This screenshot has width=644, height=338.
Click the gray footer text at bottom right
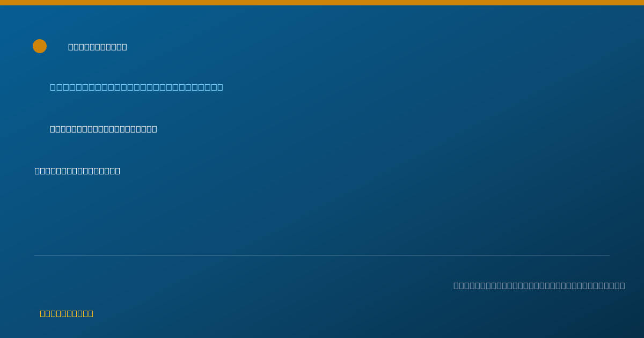(x=539, y=285)
